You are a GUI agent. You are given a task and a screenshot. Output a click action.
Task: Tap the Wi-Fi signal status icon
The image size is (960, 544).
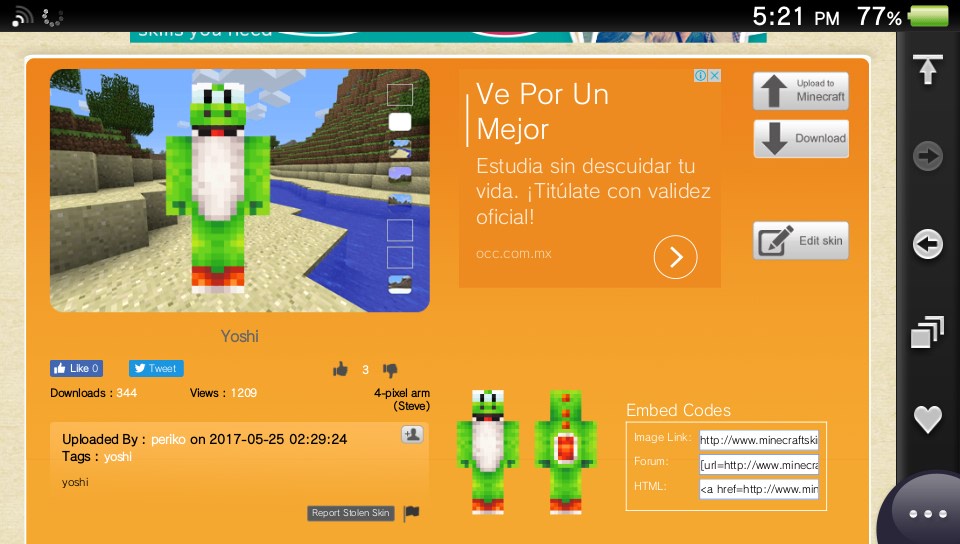click(23, 16)
